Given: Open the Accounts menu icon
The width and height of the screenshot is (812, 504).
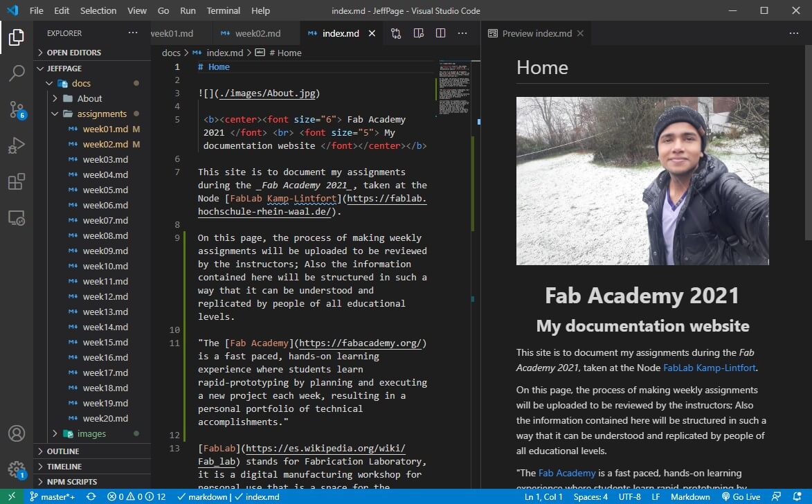Looking at the screenshot, I should pyautogui.click(x=16, y=433).
